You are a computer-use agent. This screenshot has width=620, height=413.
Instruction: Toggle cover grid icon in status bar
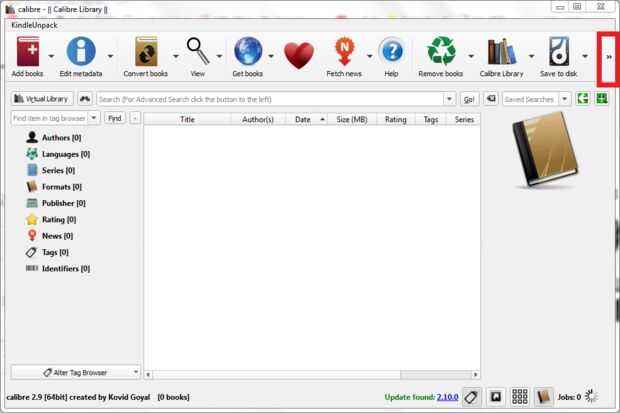click(x=520, y=396)
